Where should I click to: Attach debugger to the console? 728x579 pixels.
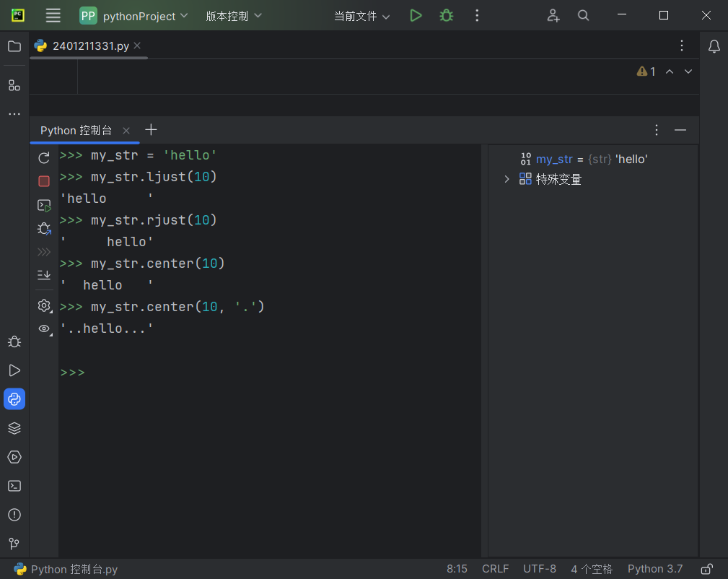click(44, 229)
